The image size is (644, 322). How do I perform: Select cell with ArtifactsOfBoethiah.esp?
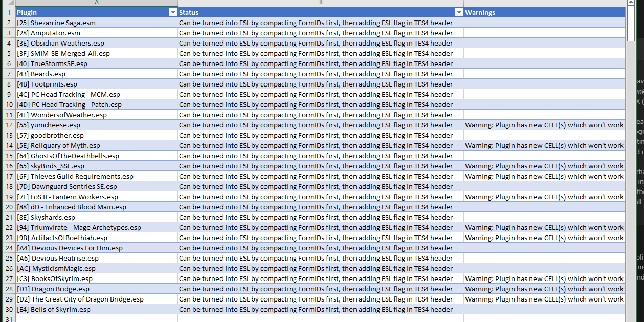coord(97,238)
